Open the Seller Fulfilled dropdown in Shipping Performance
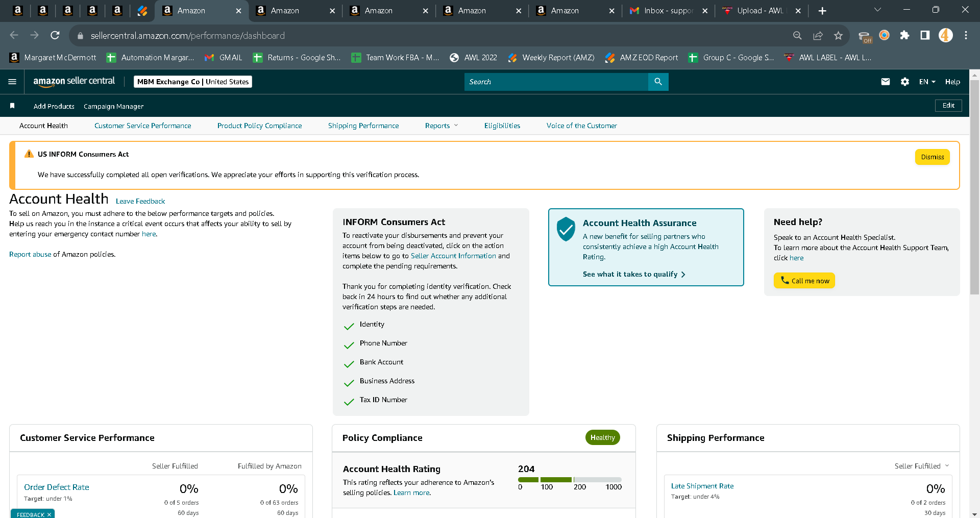This screenshot has height=518, width=980. pyautogui.click(x=922, y=466)
